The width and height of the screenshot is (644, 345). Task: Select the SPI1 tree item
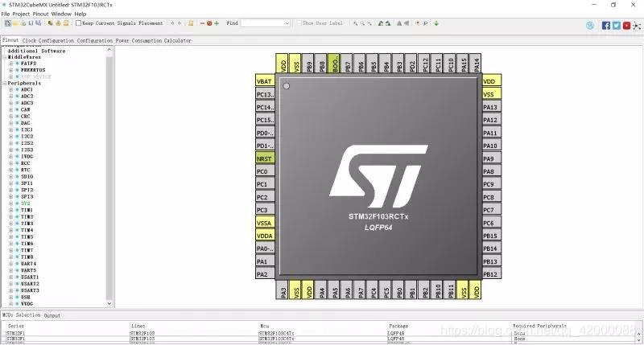pos(27,183)
